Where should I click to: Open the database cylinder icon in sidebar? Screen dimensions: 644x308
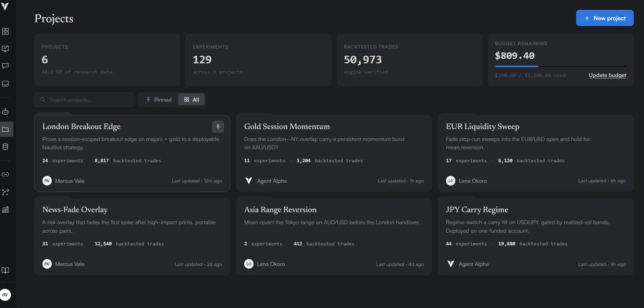[x=5, y=147]
